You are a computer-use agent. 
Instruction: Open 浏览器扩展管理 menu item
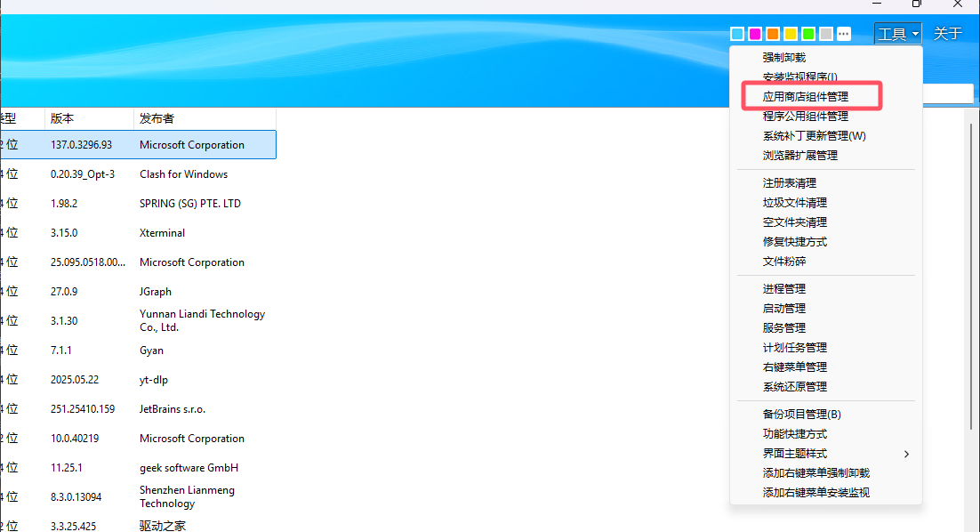825,155
